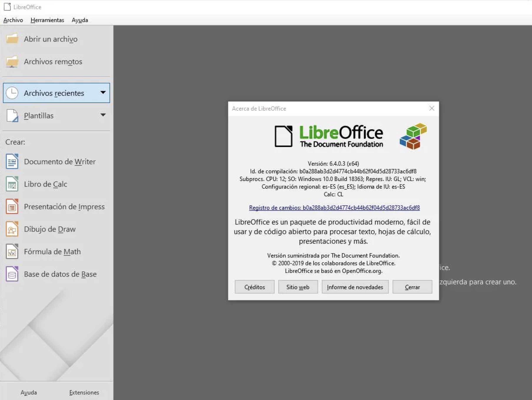The image size is (532, 400).
Task: Expand the Plantillas dropdown arrow
Action: 103,115
